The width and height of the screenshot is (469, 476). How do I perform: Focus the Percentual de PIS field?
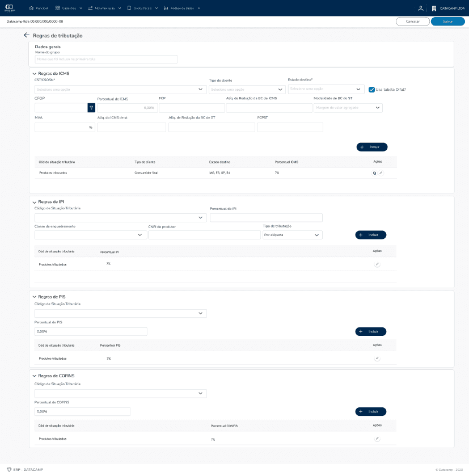tap(91, 331)
